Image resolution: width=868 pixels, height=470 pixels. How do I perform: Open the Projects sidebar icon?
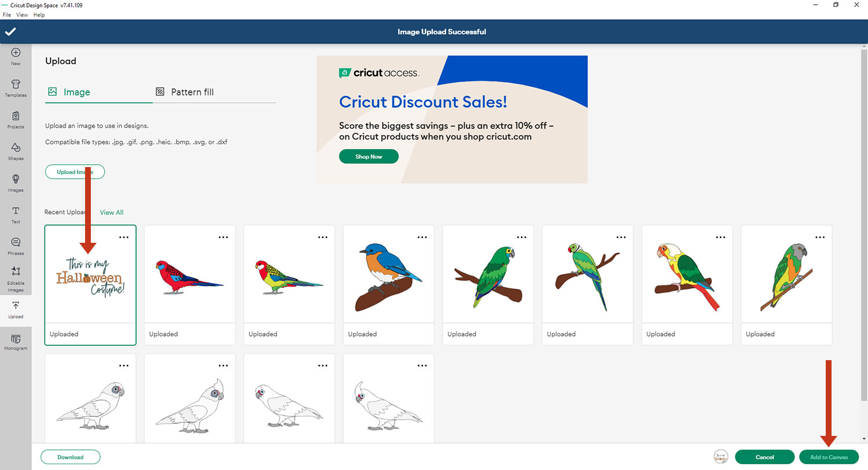pos(16,116)
